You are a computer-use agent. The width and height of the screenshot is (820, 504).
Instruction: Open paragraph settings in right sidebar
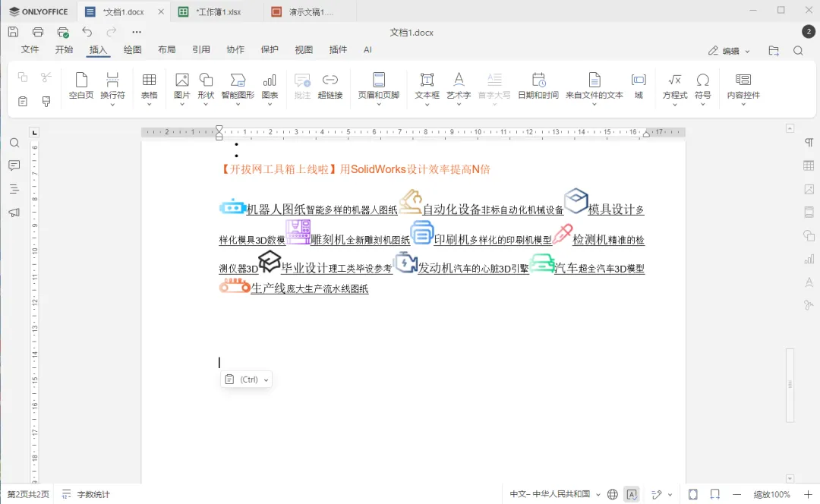click(809, 143)
